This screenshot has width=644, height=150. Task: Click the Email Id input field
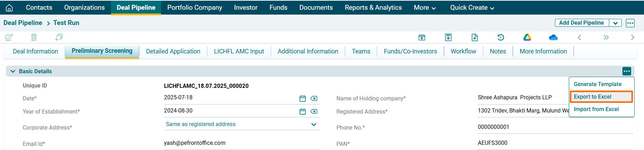(241, 143)
